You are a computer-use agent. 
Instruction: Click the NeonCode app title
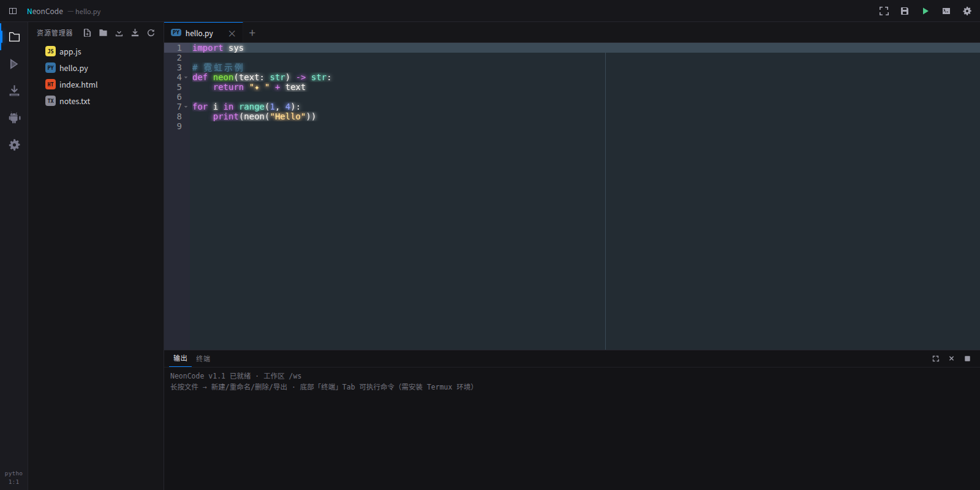coord(45,11)
